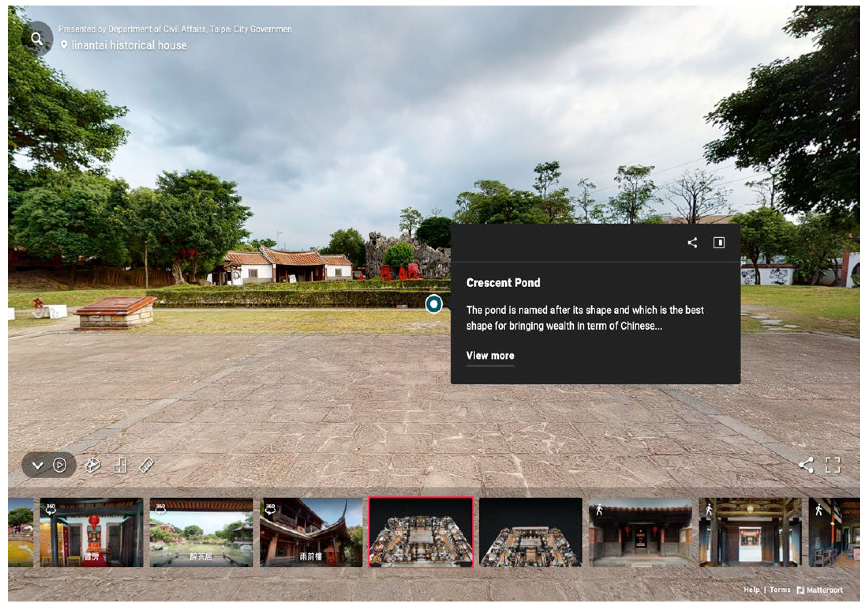Viewport: 868px width, 609px height.
Task: Switch to Dollhouse view
Action: pyautogui.click(x=93, y=465)
